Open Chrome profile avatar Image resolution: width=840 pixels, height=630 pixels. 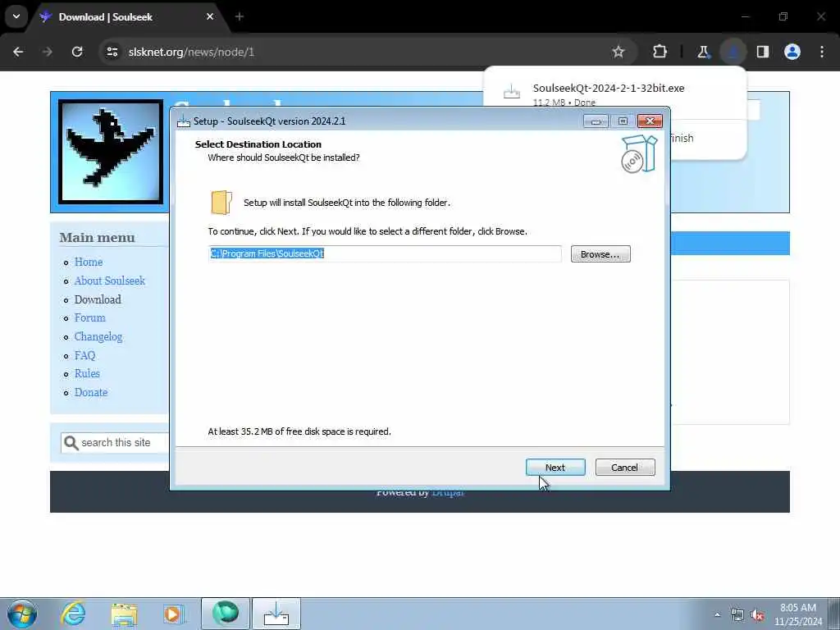pyautogui.click(x=792, y=52)
